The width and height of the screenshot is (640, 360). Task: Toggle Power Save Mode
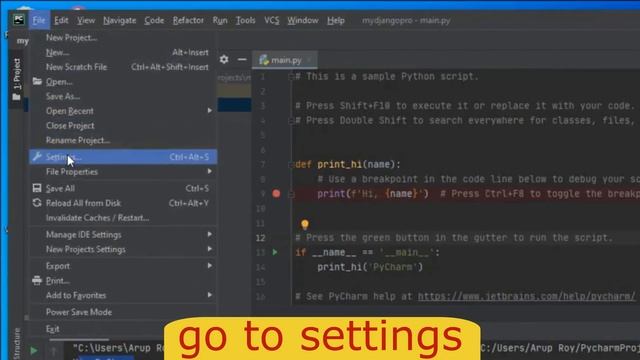coord(123,312)
